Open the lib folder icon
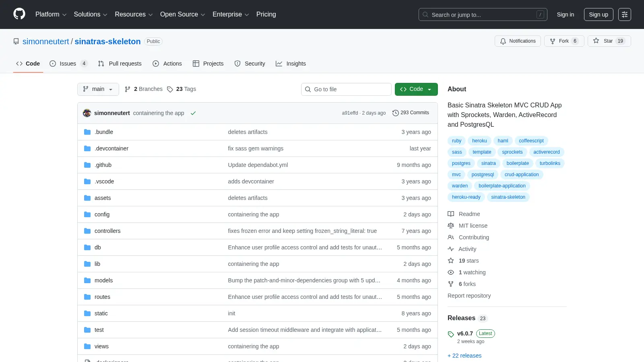The width and height of the screenshot is (644, 362). 87,264
